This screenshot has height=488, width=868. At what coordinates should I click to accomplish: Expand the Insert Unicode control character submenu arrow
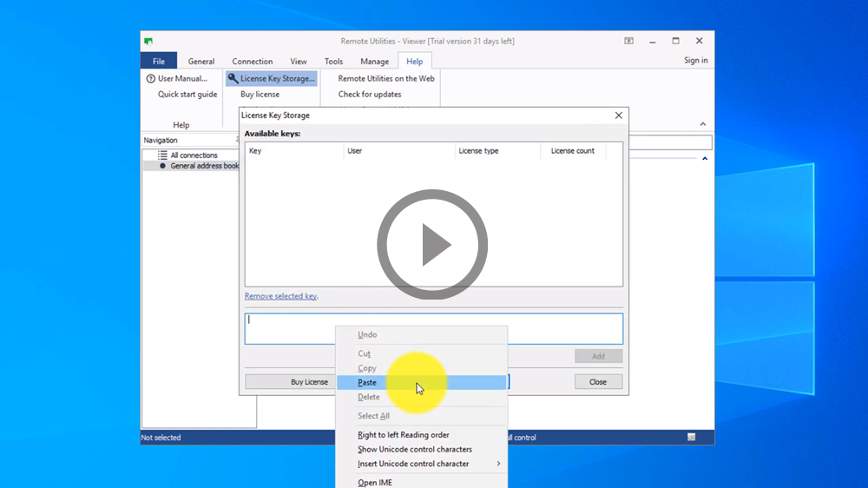click(498, 464)
